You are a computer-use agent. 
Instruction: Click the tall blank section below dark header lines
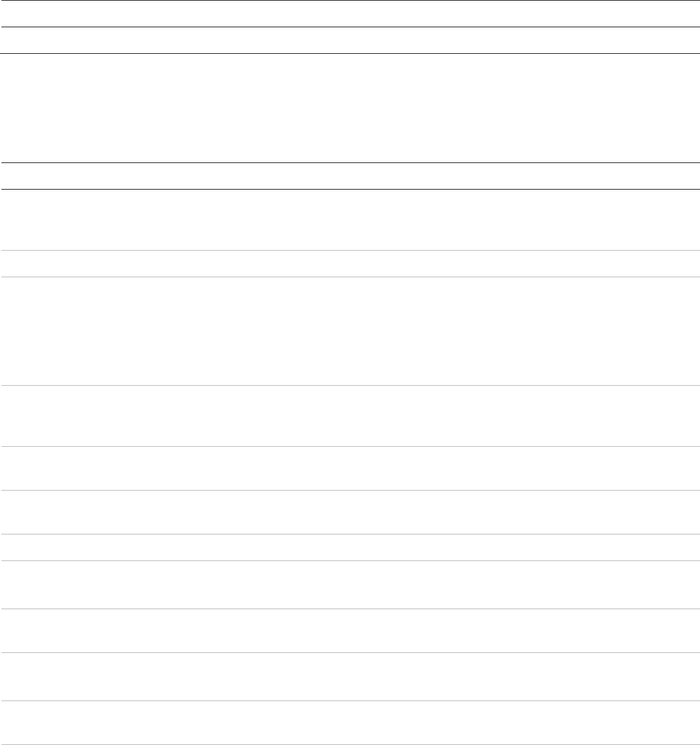350,108
